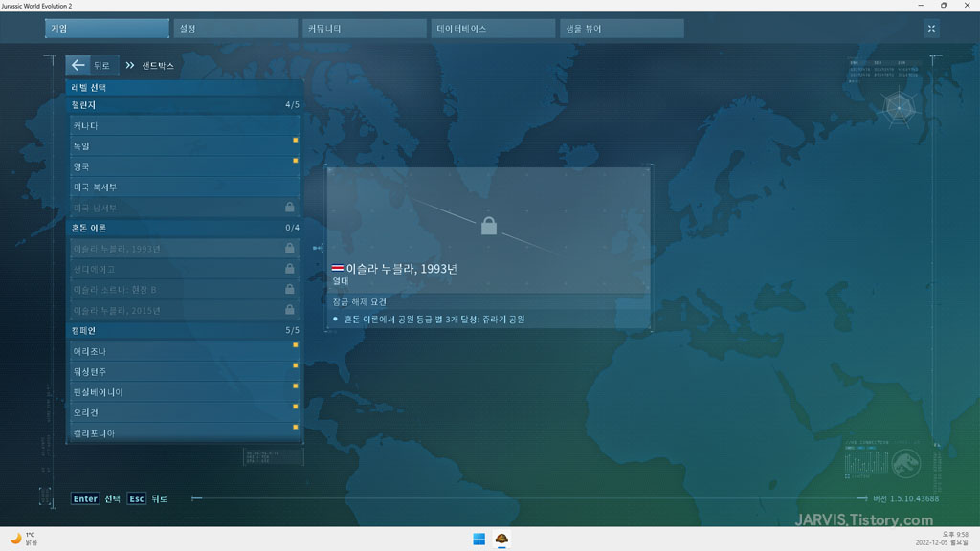This screenshot has height=551, width=980.
Task: Switch to the 커뮤니티 tab
Action: point(365,28)
